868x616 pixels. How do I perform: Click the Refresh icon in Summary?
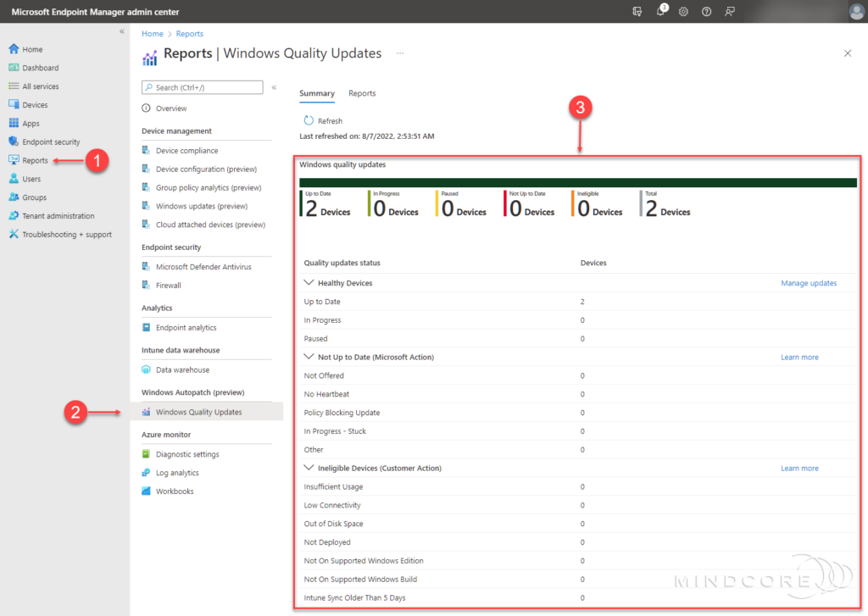tap(309, 121)
